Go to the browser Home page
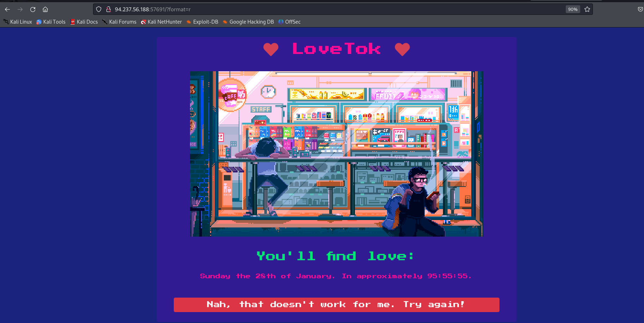The image size is (644, 323). point(45,10)
